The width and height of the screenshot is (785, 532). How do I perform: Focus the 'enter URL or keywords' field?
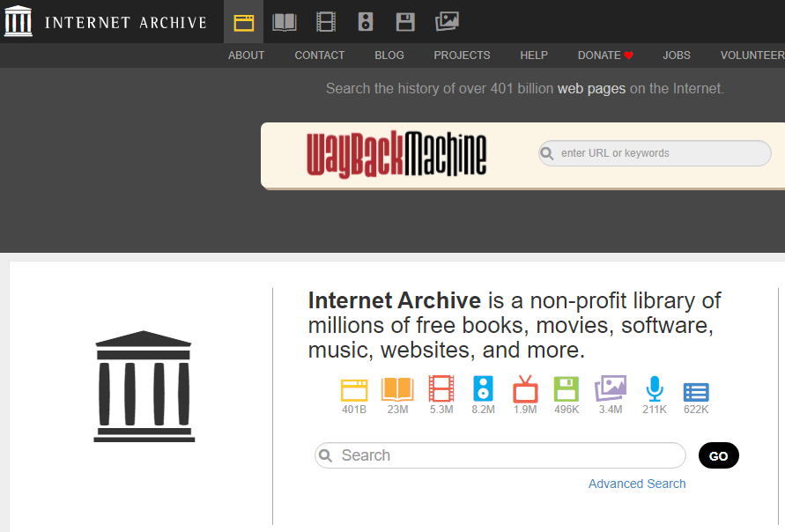coord(655,153)
